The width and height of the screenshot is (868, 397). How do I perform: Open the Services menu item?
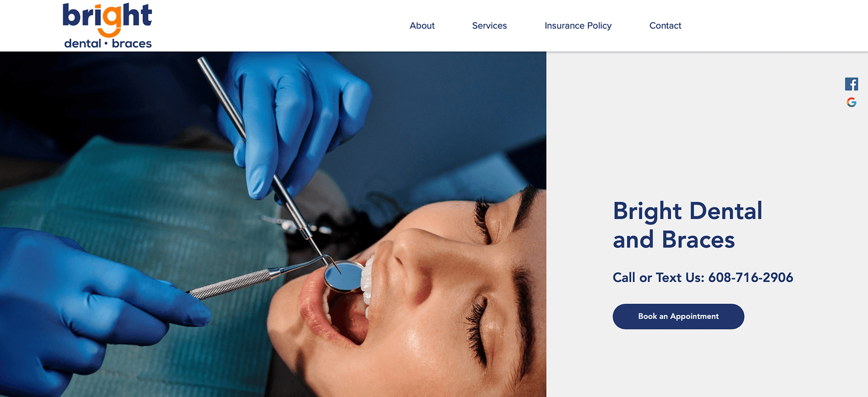(489, 25)
